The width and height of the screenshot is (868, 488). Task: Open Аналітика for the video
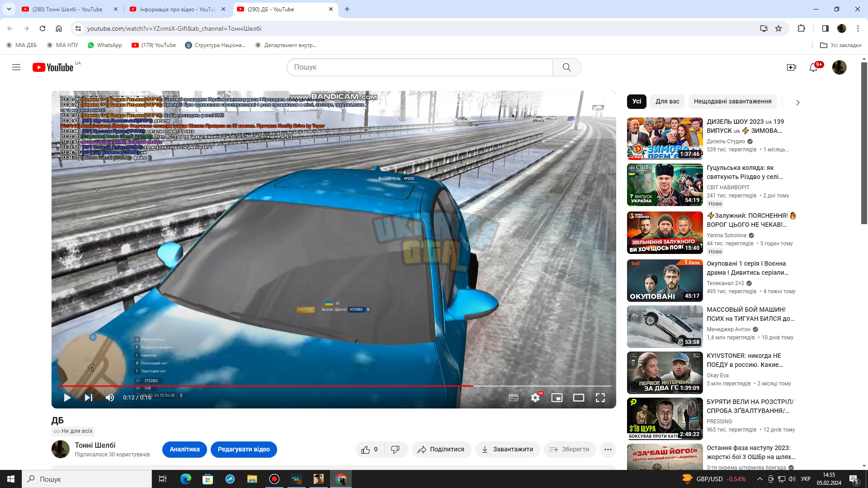coord(184,450)
